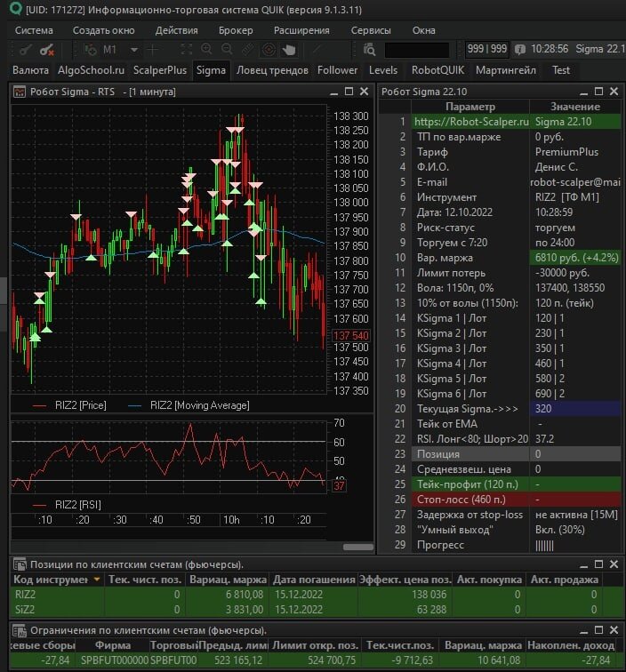
Task: Open the Код инструмента column sort arrow
Action: click(x=97, y=580)
